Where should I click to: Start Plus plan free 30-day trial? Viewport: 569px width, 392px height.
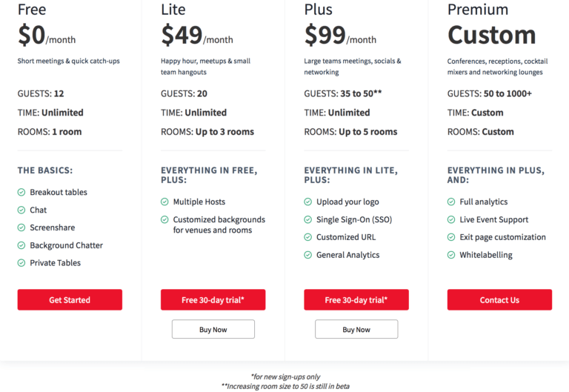(356, 300)
